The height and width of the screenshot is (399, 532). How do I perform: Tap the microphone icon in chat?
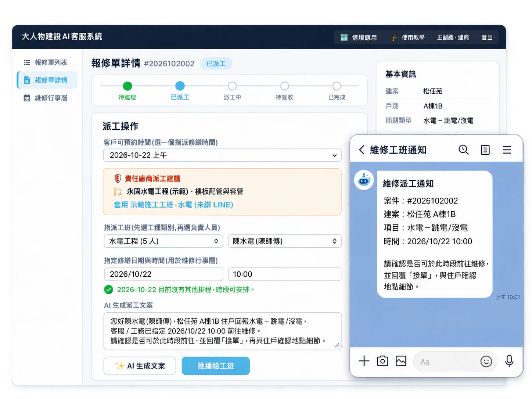(509, 361)
